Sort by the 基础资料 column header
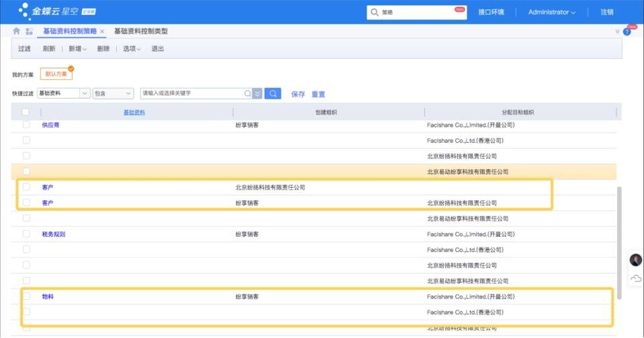The image size is (644, 338). [134, 112]
